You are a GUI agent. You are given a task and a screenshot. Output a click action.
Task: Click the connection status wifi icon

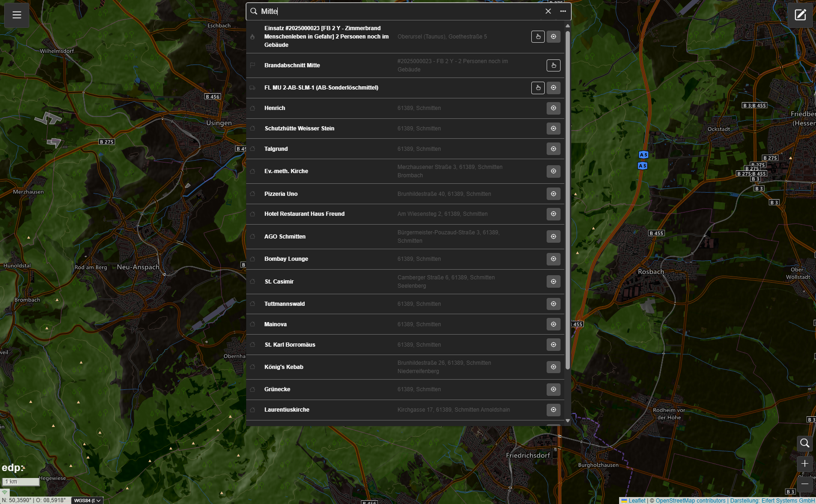(x=5, y=493)
